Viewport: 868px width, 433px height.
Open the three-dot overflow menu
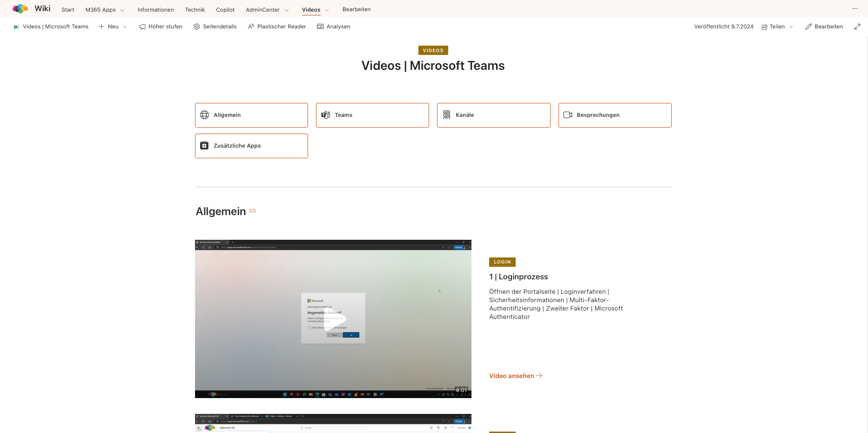pyautogui.click(x=855, y=9)
